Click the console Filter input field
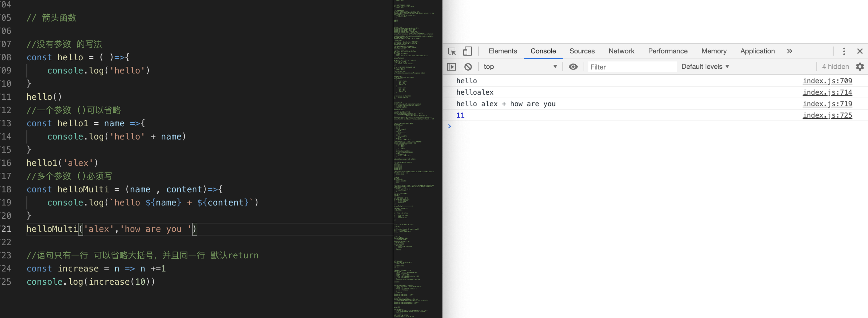Viewport: 868px width, 318px height. (x=632, y=67)
